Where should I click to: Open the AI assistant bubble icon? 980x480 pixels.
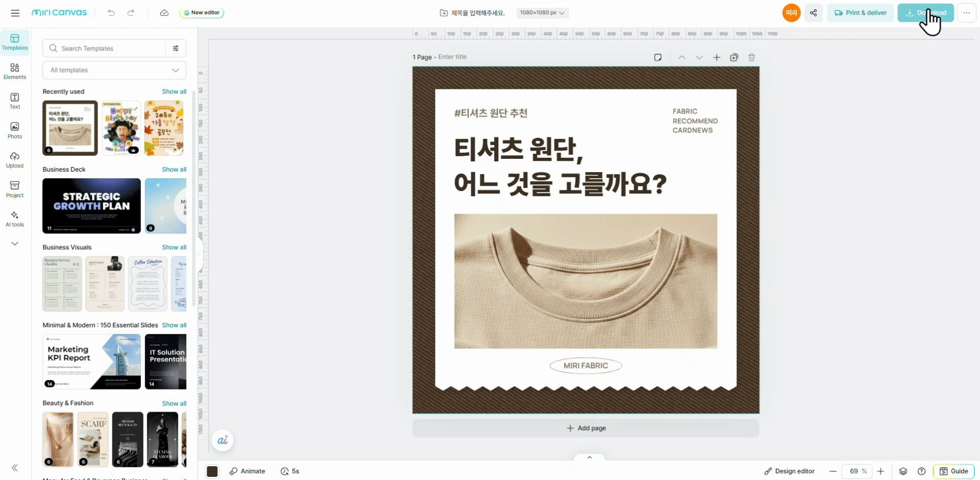click(222, 440)
